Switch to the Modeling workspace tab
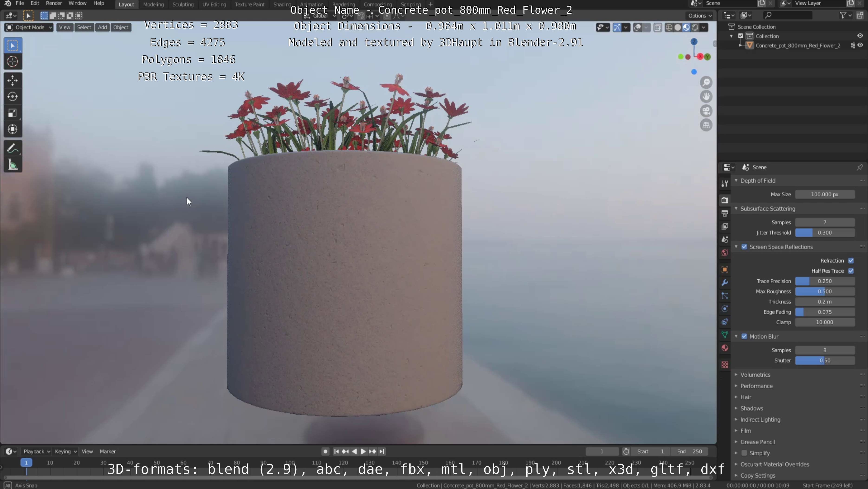 153,4
